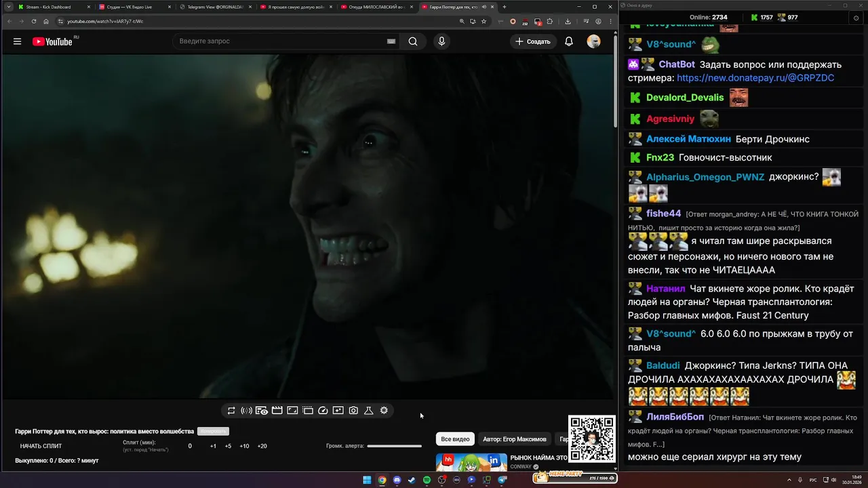Screen dimensions: 868x488
Task: Click username Alpharius_Omegon_PWNZ in chat
Action: click(x=705, y=177)
